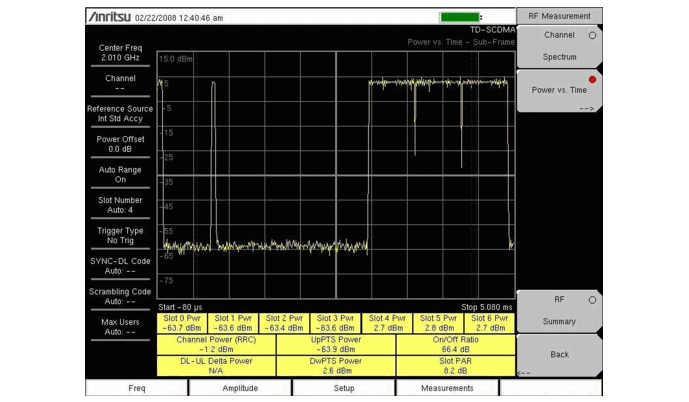Image resolution: width=689 pixels, height=402 pixels.
Task: Select the SYNC-DL Code setting
Action: pos(120,266)
